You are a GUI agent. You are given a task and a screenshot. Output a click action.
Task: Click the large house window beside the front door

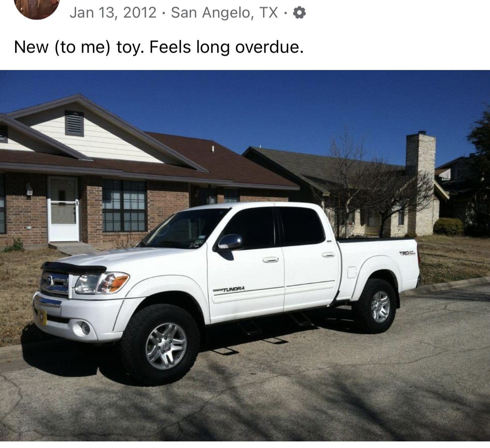point(124,206)
